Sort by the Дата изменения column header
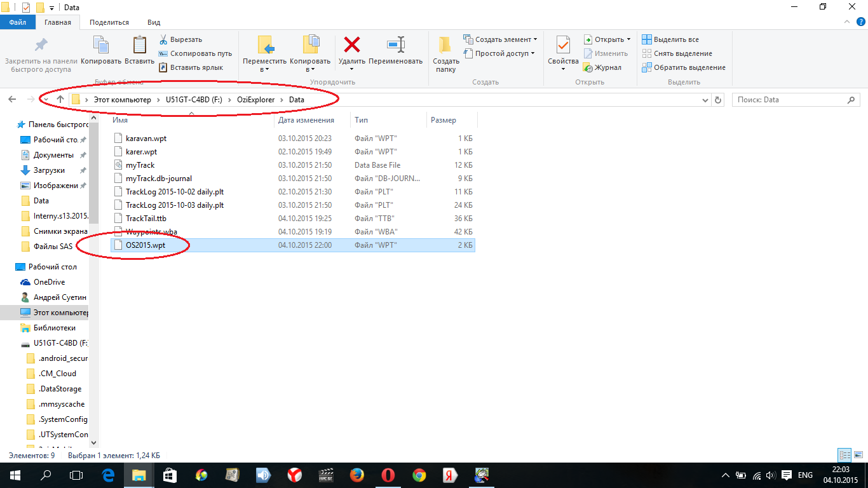This screenshot has height=488, width=868. click(306, 120)
